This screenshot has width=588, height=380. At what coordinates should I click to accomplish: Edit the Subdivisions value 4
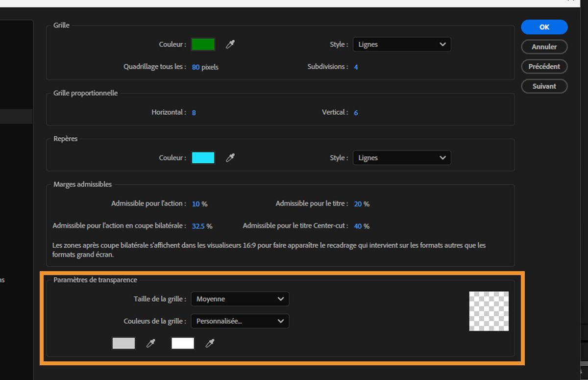pyautogui.click(x=356, y=67)
